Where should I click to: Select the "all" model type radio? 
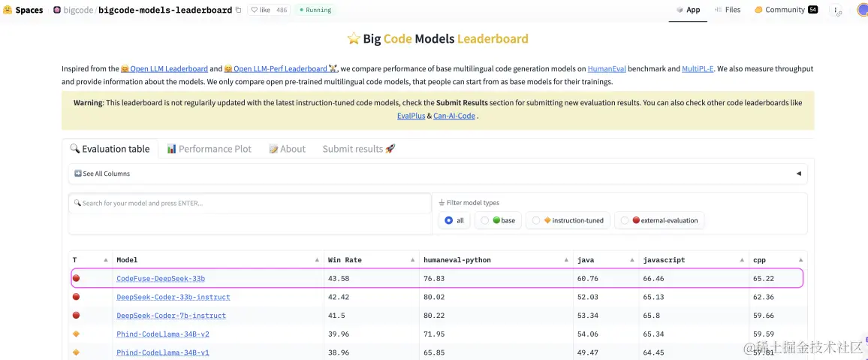tap(449, 220)
